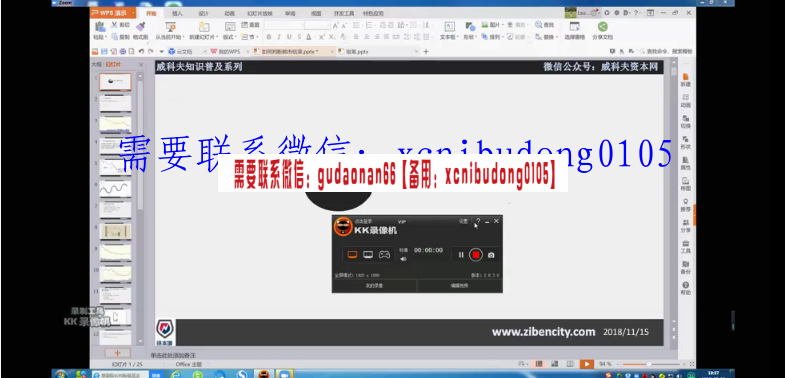
Task: Toggle Bold formatting
Action: [x=269, y=37]
